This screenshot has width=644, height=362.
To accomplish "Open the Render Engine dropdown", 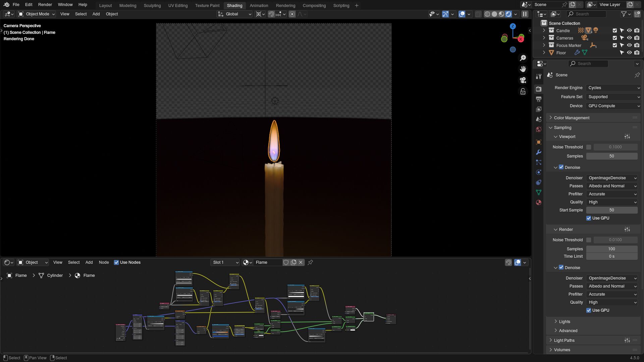I will point(613,88).
